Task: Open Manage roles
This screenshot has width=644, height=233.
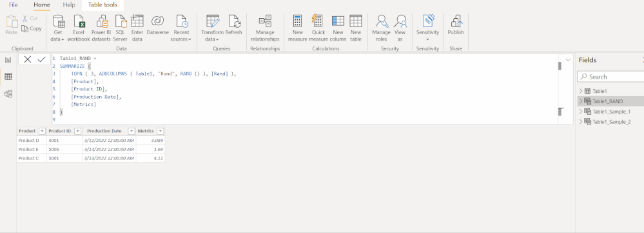Action: point(382,28)
